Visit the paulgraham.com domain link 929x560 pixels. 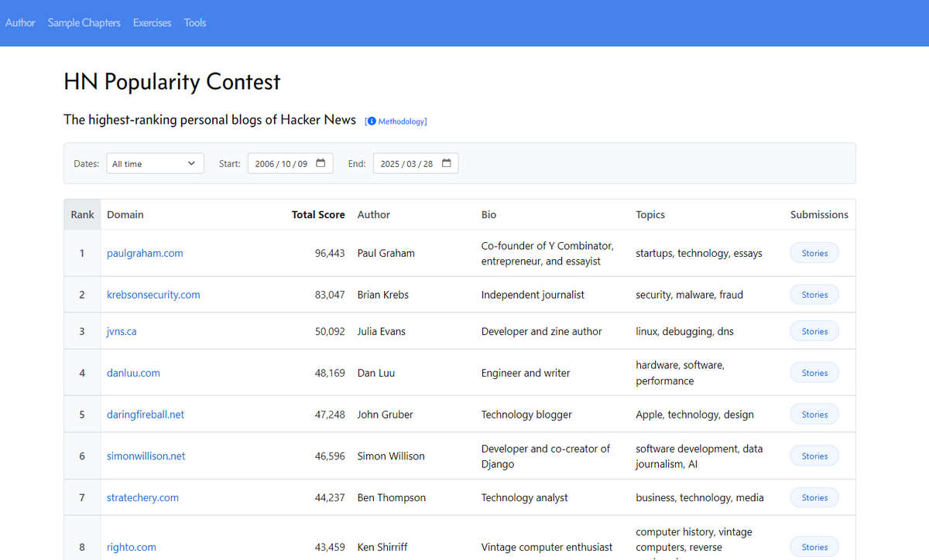145,253
